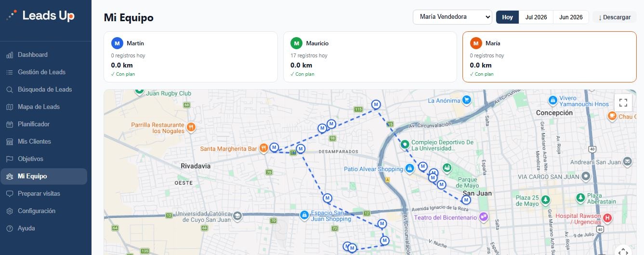Click the Hospital Rawson marker
This screenshot has width=644, height=255.
607,218
